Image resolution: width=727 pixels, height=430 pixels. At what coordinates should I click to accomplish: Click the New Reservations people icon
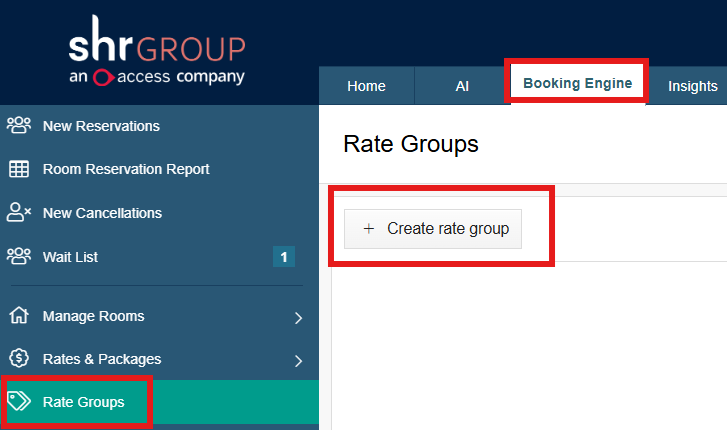19,126
